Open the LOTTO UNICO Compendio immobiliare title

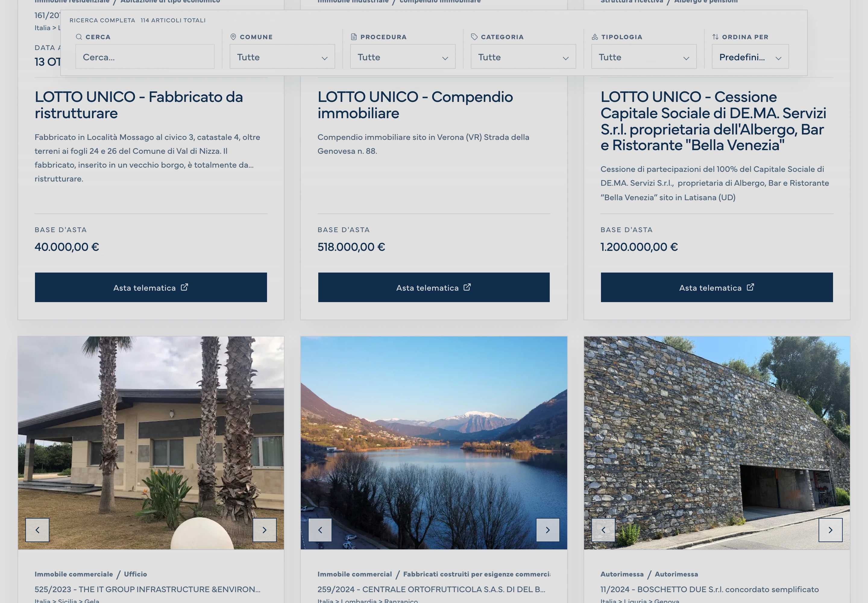415,105
